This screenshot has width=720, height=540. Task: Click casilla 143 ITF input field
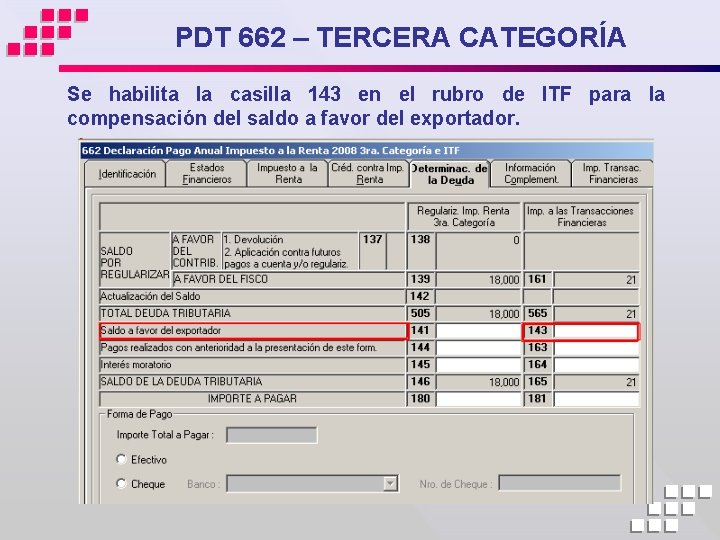pos(596,331)
